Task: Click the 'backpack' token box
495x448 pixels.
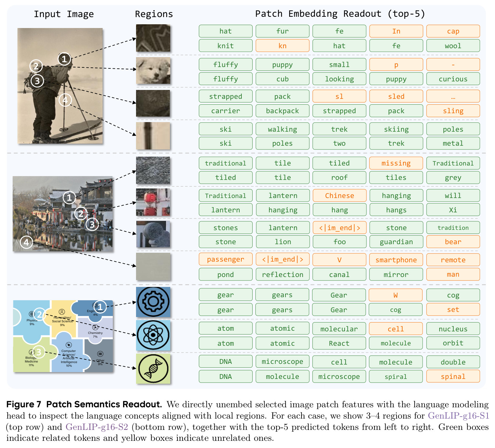Action: (282, 111)
